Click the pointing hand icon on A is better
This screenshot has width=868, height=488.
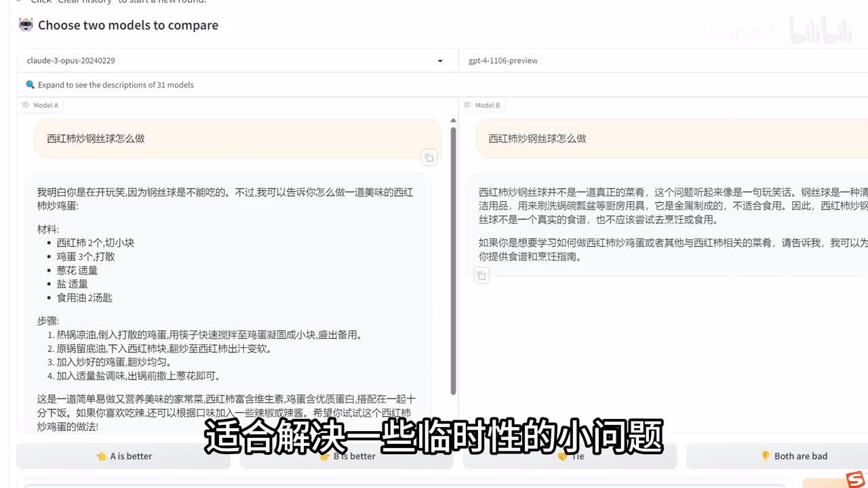tap(101, 456)
